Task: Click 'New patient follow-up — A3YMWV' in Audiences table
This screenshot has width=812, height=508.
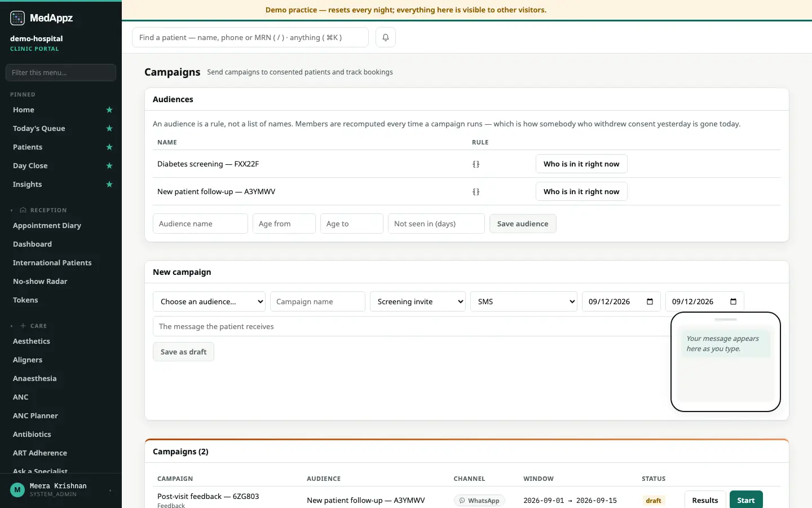Action: tap(217, 192)
